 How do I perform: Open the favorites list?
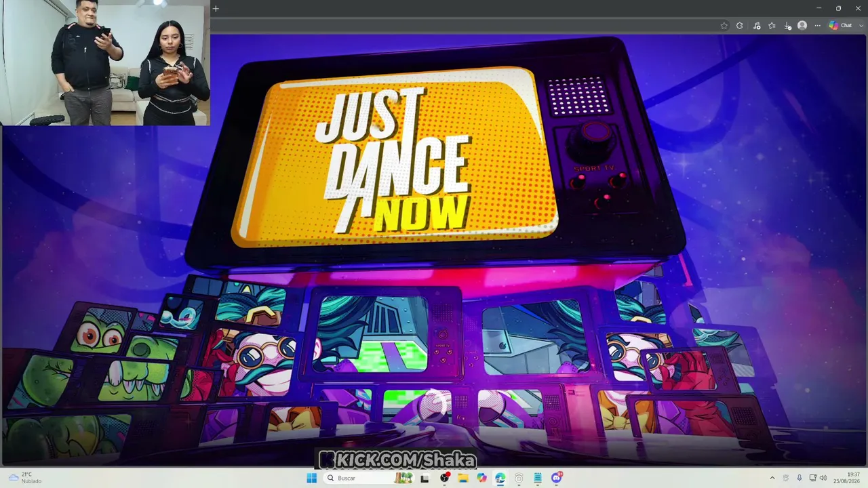[772, 26]
